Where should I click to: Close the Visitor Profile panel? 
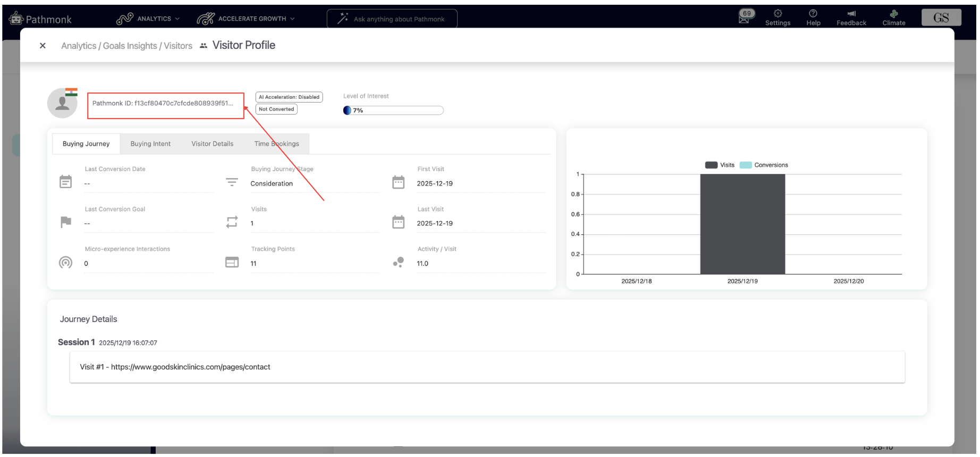[43, 46]
